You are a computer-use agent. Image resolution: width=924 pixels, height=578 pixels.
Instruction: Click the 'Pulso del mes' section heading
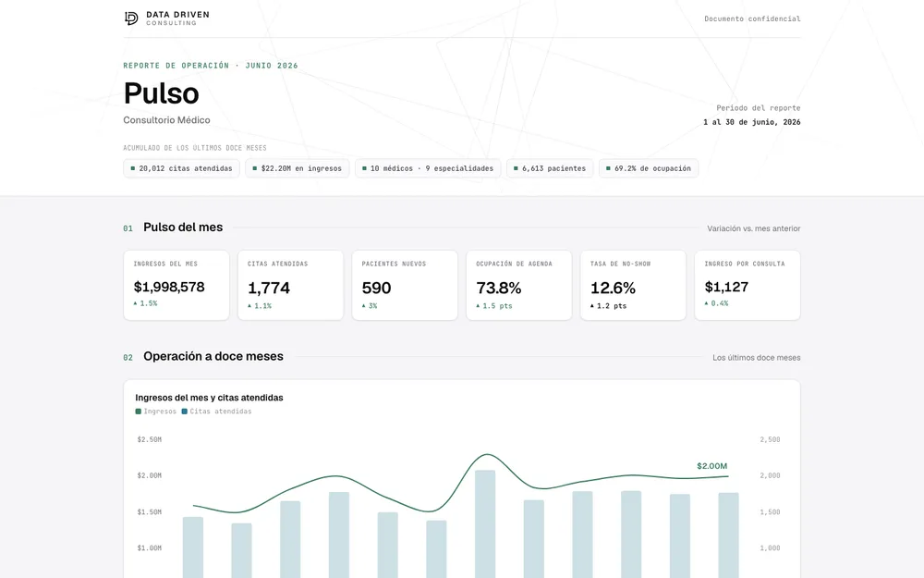click(x=183, y=228)
